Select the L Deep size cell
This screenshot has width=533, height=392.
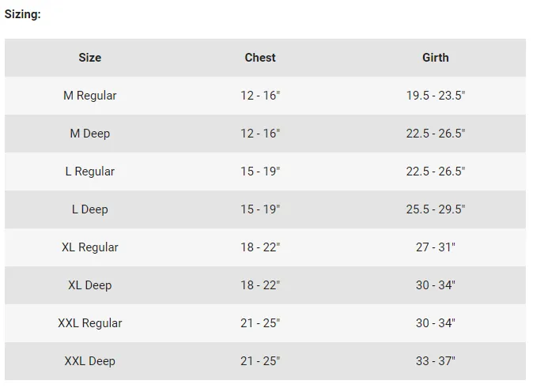[89, 209]
